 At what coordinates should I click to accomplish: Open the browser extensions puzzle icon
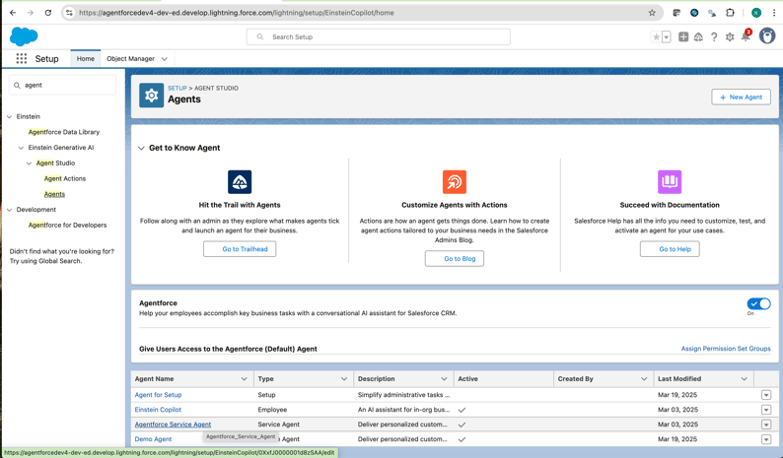[730, 13]
